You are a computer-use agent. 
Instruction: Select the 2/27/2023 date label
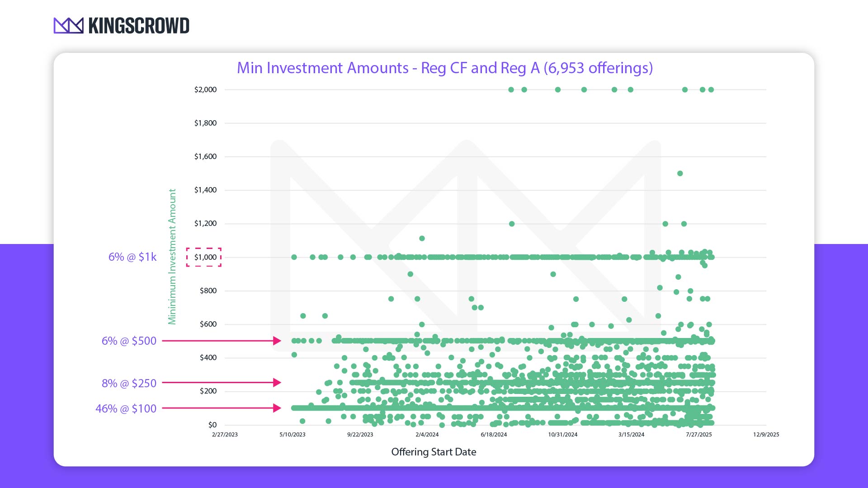(x=225, y=434)
